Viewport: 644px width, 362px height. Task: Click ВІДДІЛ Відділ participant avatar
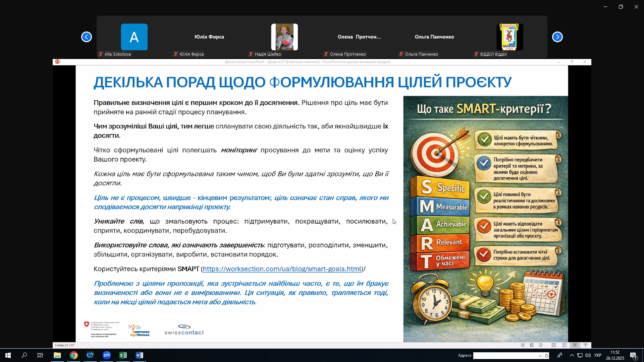[x=509, y=37]
